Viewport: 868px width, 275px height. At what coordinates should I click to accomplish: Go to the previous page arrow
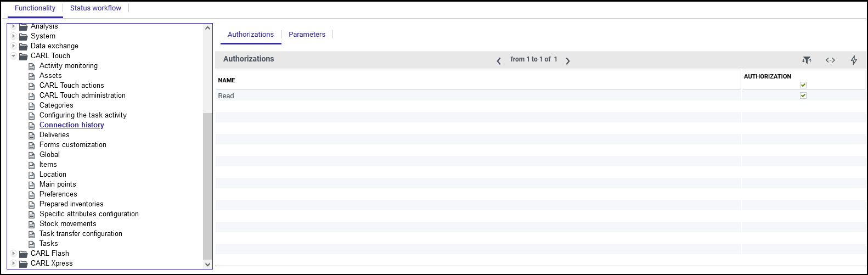(499, 61)
